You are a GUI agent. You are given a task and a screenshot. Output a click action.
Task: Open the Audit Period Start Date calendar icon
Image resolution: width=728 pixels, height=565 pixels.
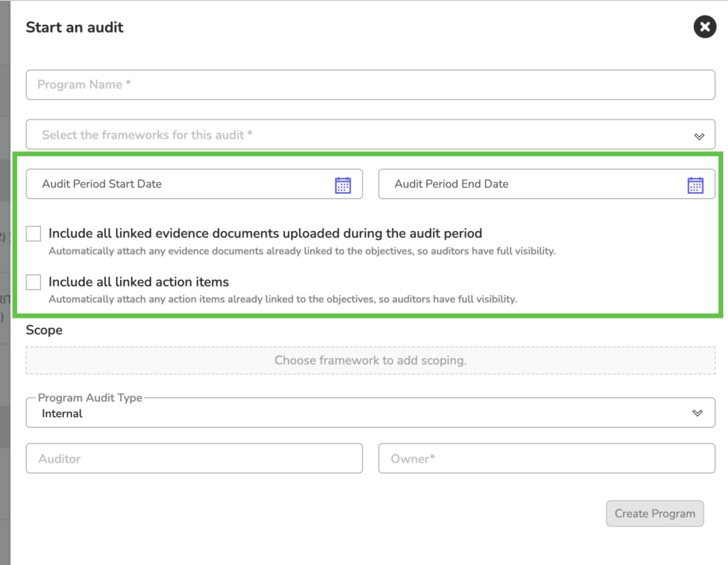[343, 185]
